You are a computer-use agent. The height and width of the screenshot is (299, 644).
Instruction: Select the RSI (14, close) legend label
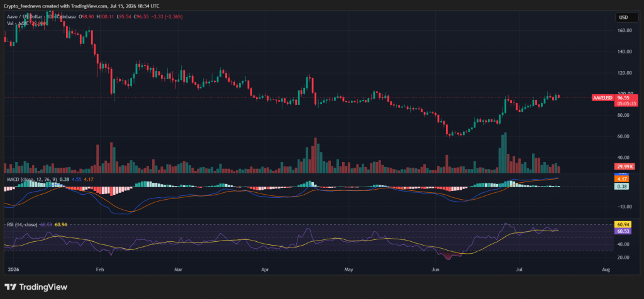click(22, 225)
